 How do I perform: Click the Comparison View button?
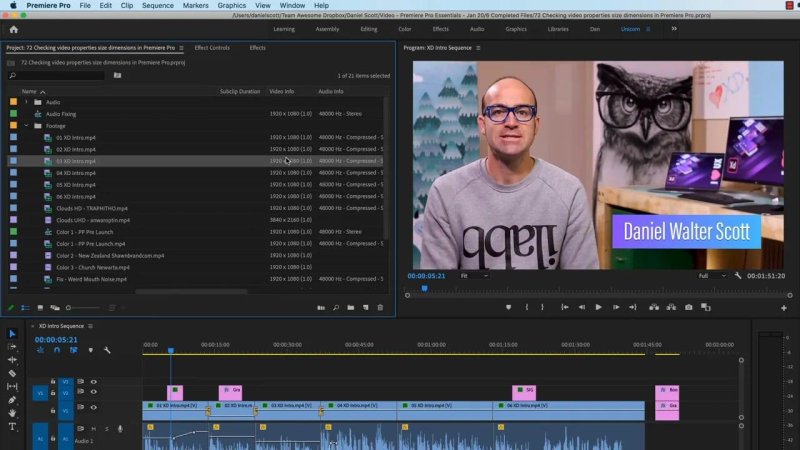pos(706,307)
